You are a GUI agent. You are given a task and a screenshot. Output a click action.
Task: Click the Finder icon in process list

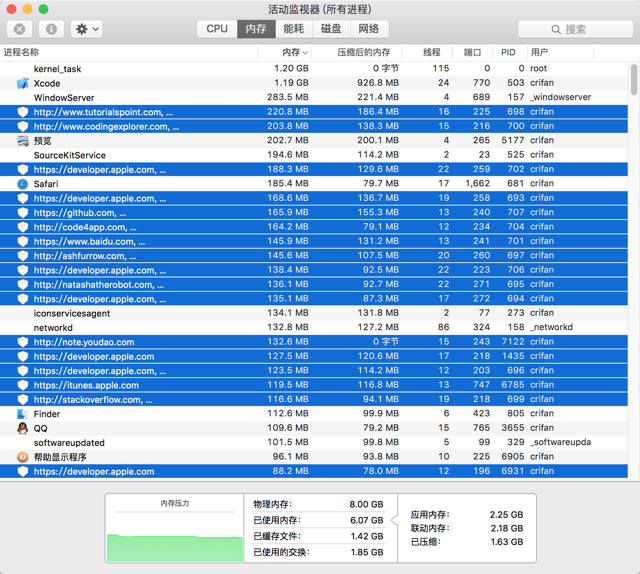coord(22,414)
